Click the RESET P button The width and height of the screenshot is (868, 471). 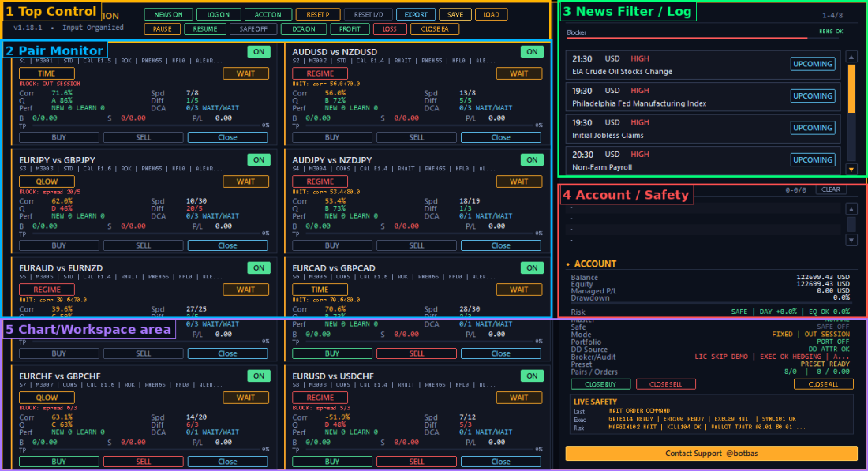[x=318, y=15]
